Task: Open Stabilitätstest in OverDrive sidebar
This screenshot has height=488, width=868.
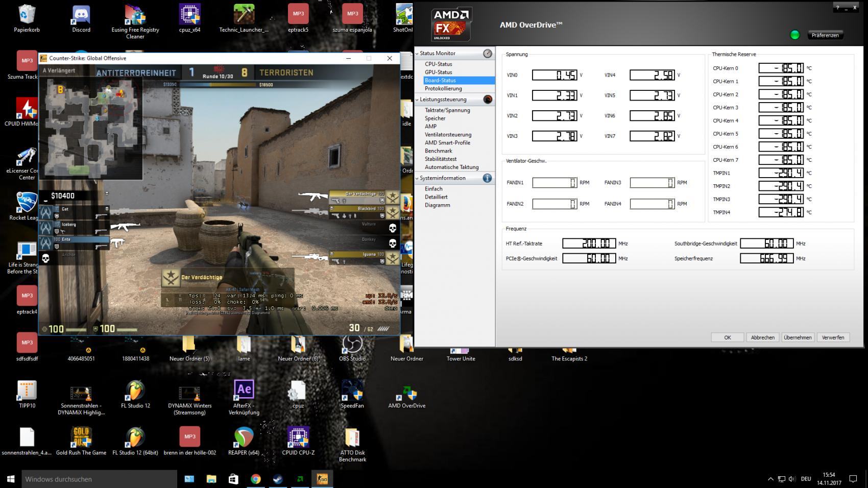Action: click(441, 159)
